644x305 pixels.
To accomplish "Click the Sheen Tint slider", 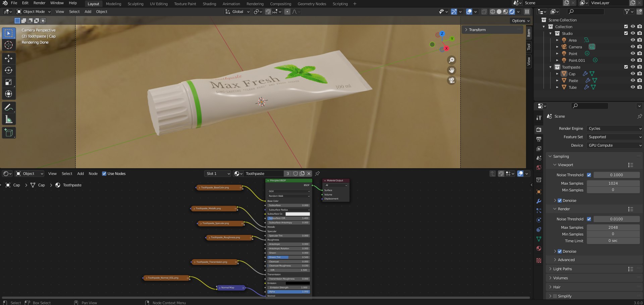I will [x=288, y=257].
